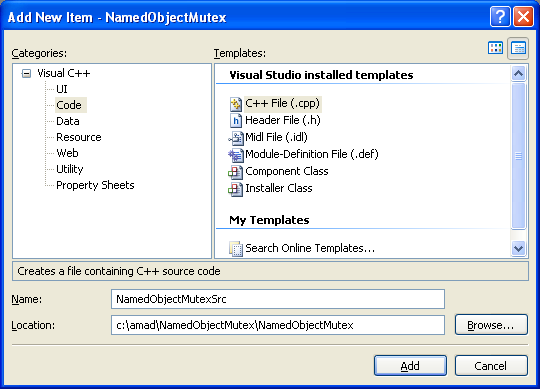
Task: Choose the Resource category
Action: point(79,137)
